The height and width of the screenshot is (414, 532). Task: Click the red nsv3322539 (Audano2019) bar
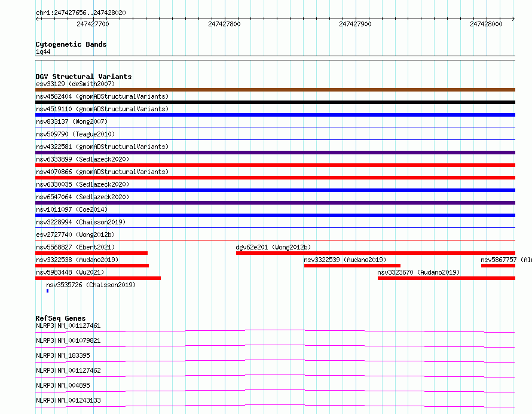tap(351, 266)
